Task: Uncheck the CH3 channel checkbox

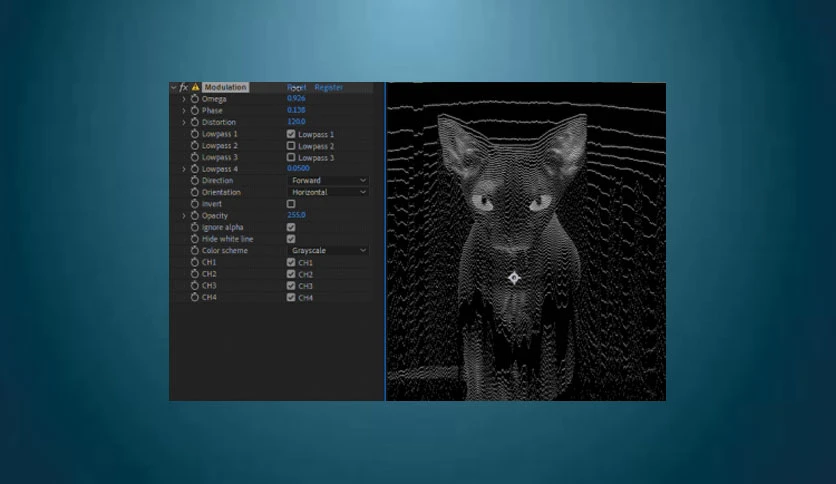Action: pyautogui.click(x=291, y=286)
